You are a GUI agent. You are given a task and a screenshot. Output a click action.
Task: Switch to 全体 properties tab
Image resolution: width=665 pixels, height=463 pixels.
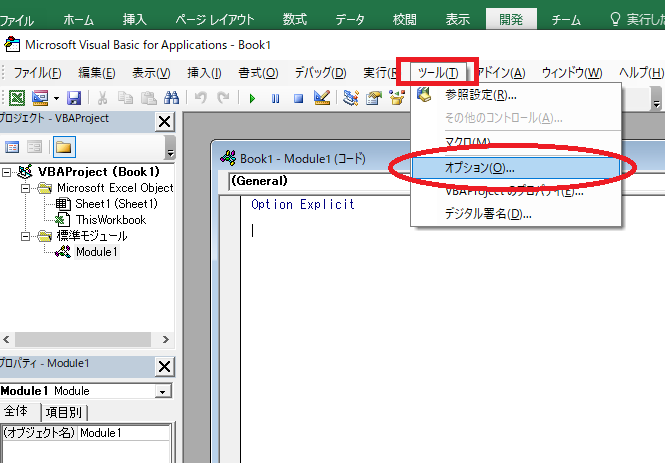pos(16,411)
